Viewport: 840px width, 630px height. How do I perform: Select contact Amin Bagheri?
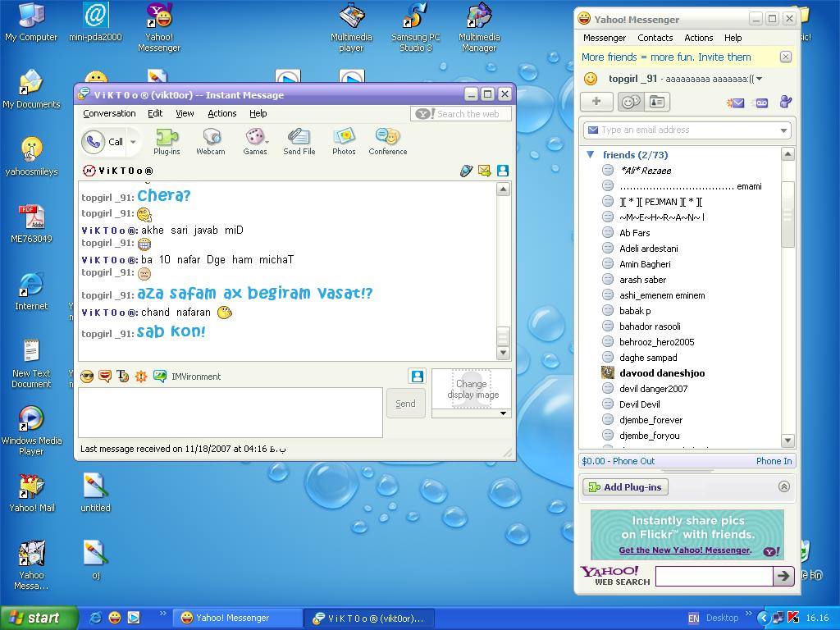pos(645,264)
